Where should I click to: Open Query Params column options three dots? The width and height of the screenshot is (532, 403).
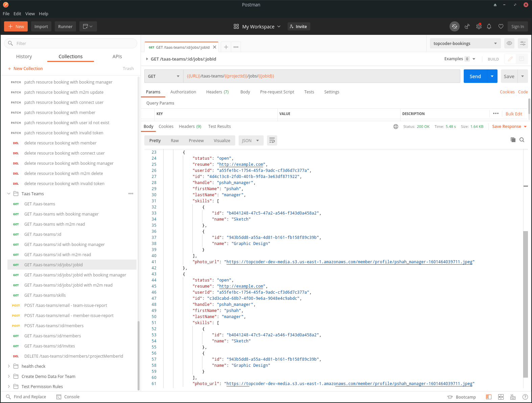[496, 114]
